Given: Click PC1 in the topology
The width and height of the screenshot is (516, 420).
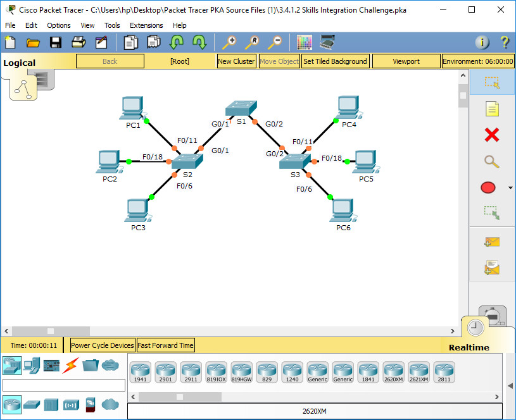Looking at the screenshot, I should coord(132,108).
